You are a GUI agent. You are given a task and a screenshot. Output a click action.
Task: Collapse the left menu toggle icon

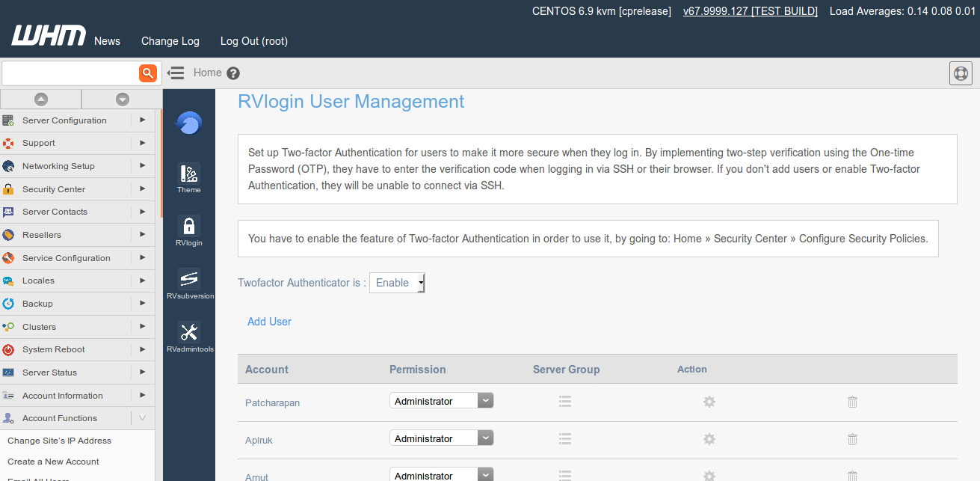click(176, 73)
